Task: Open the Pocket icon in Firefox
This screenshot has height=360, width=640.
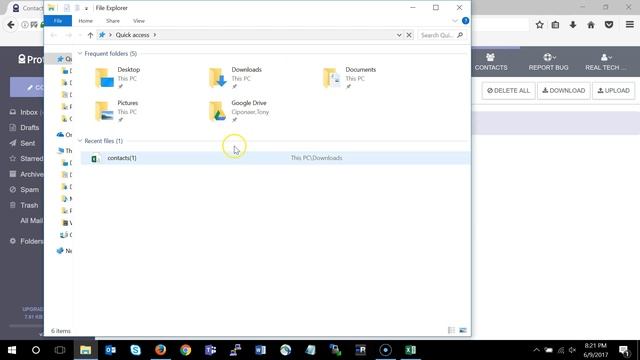Action: point(609,25)
